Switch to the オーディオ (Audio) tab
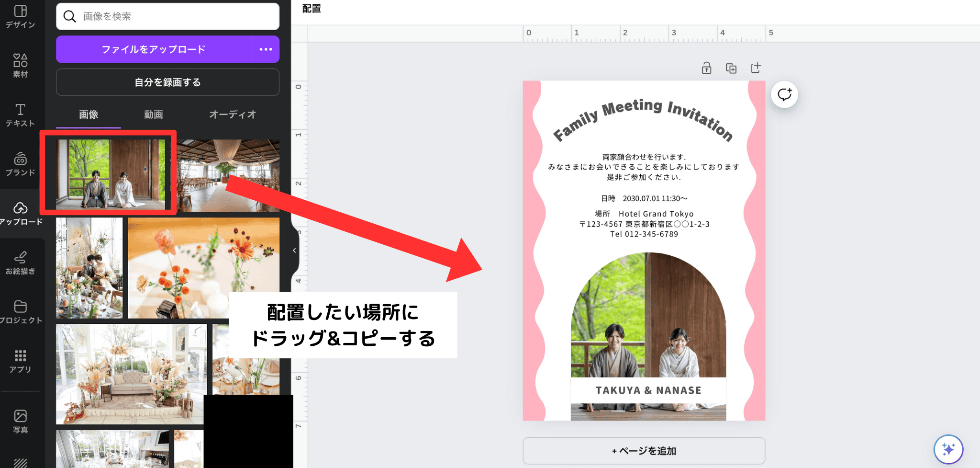This screenshot has width=980, height=468. click(233, 114)
